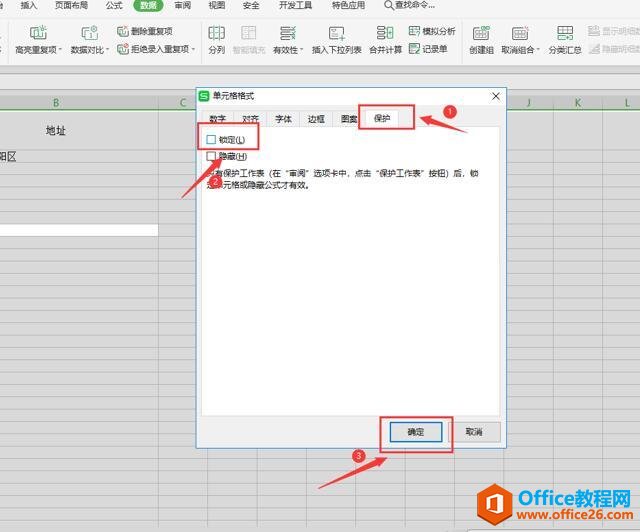Select column K header

(578, 103)
